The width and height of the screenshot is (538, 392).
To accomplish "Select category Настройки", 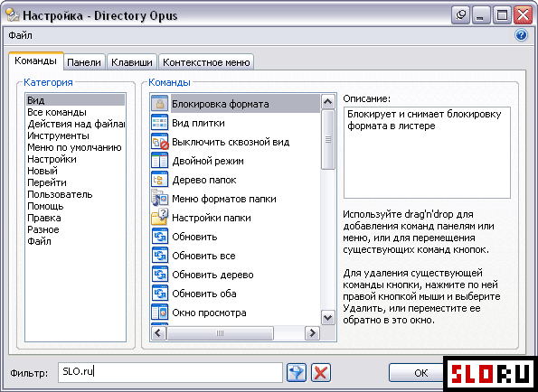I will [75, 159].
